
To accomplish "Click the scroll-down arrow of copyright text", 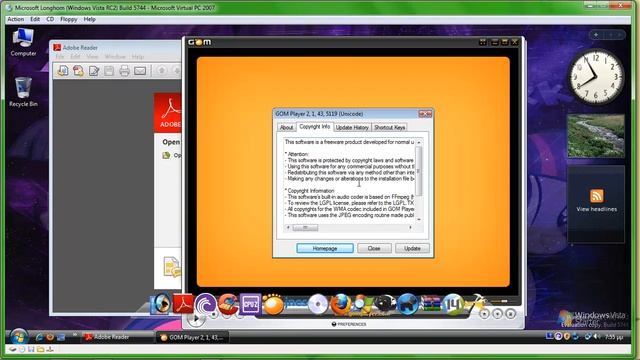I will [x=418, y=220].
